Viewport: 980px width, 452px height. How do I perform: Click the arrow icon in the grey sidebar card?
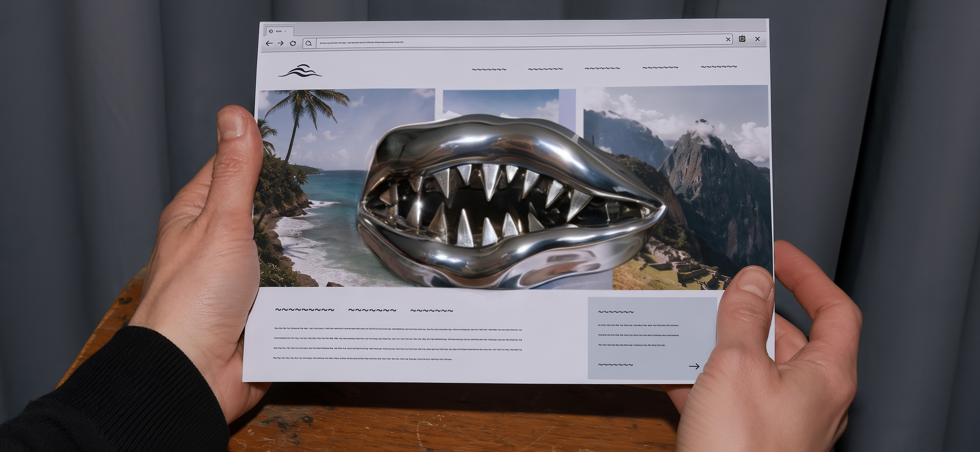tap(694, 366)
